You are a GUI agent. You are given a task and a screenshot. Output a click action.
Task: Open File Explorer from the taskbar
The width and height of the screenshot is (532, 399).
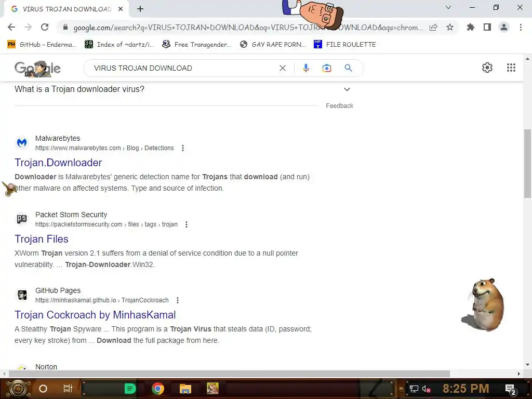[185, 389]
